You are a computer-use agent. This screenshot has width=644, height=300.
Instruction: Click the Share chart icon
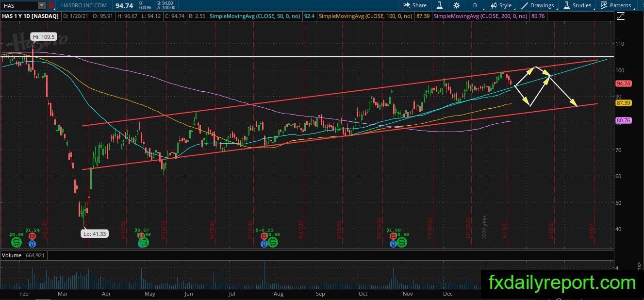click(415, 5)
